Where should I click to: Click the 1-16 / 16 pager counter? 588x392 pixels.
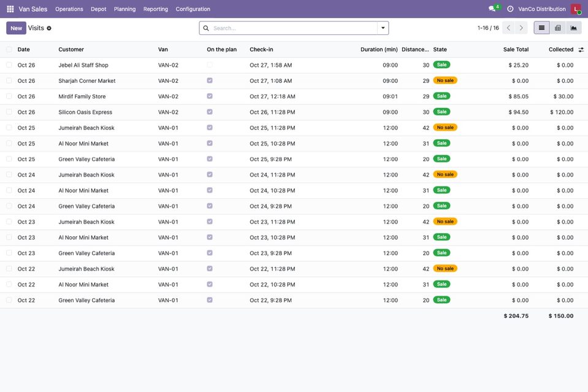pos(488,28)
